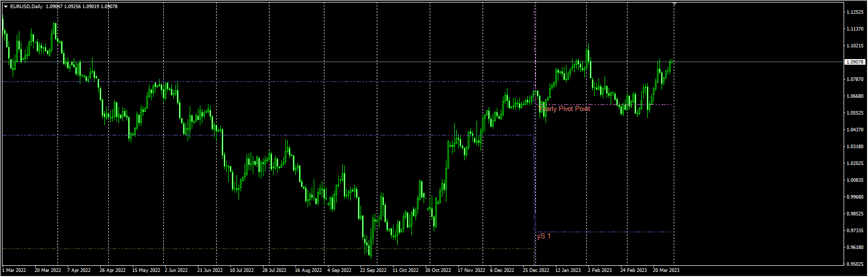Click the 15 May 2022 date label
868x277 pixels.
click(x=146, y=270)
